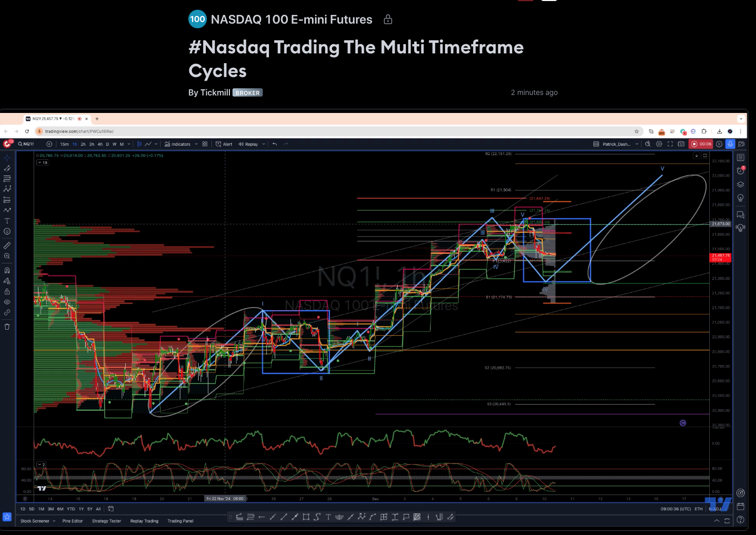Toggle the microphone button
The height and width of the screenshot is (535, 756).
[730, 144]
